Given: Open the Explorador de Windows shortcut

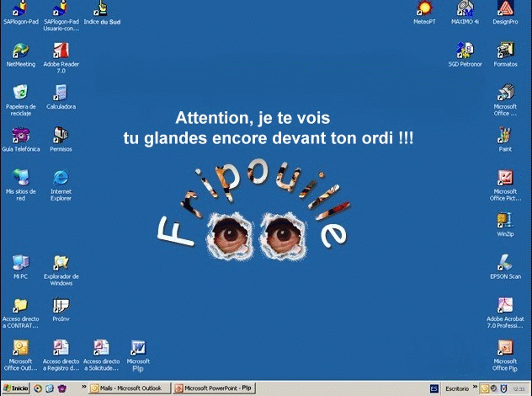Looking at the screenshot, I should tap(61, 263).
